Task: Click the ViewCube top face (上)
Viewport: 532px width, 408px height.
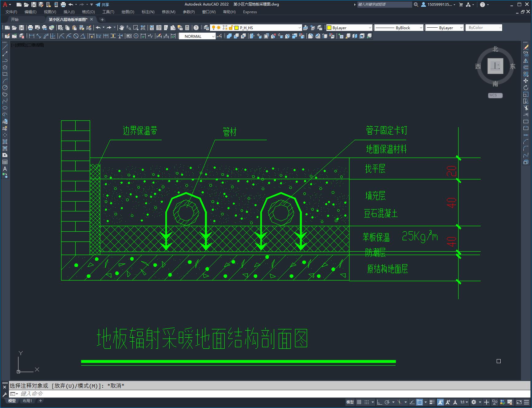Action: pos(495,66)
